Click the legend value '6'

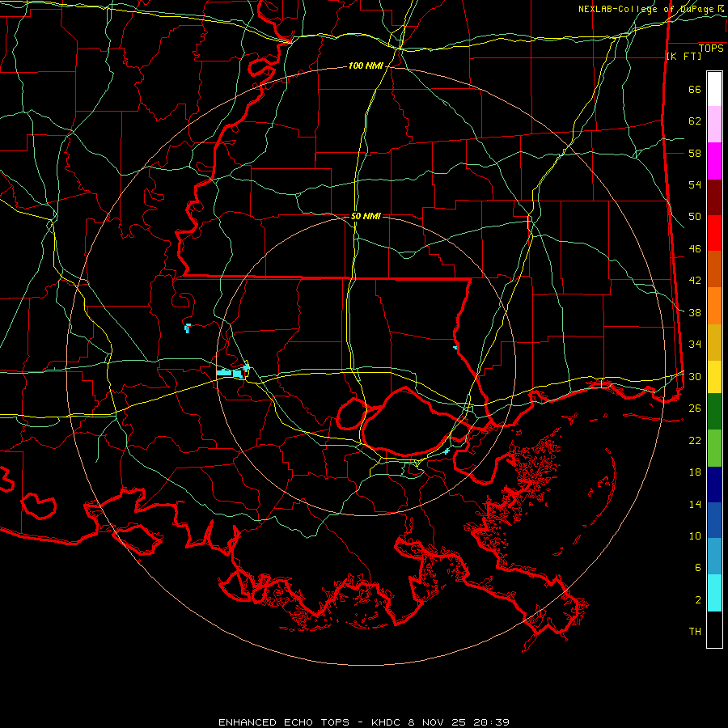coord(698,568)
